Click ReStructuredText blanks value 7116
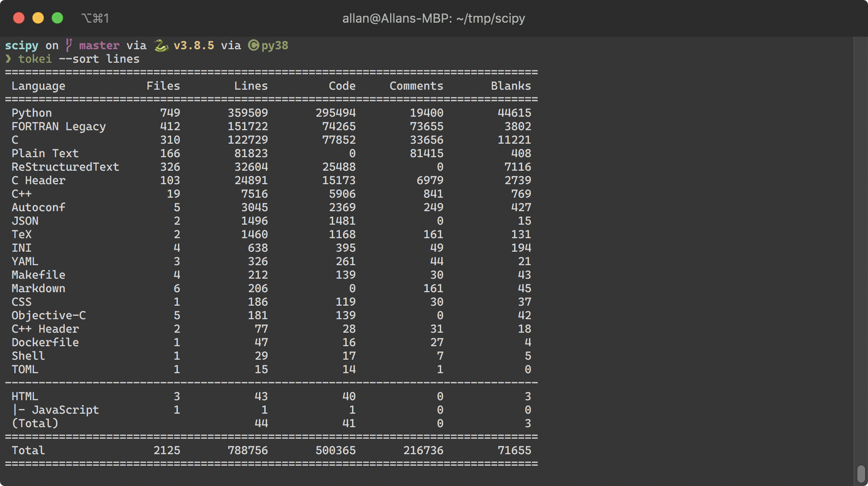The height and width of the screenshot is (486, 868). [518, 167]
